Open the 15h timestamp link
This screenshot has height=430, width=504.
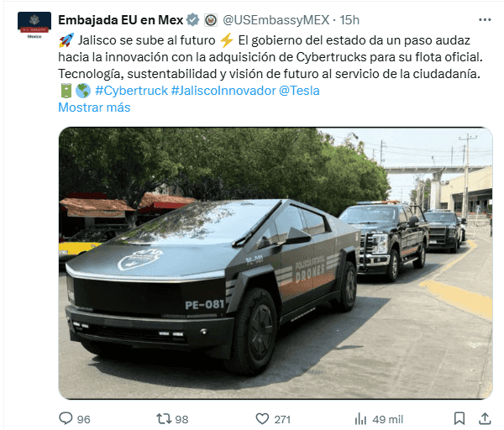pyautogui.click(x=349, y=20)
